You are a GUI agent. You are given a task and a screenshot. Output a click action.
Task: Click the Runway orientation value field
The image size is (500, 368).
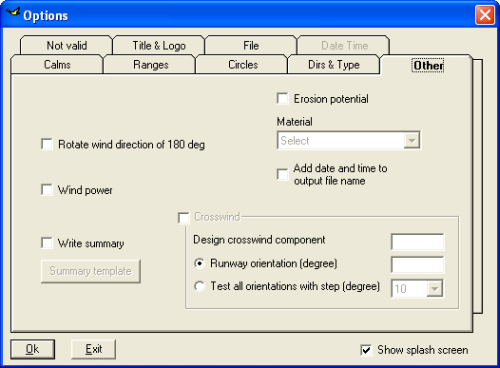(x=417, y=265)
